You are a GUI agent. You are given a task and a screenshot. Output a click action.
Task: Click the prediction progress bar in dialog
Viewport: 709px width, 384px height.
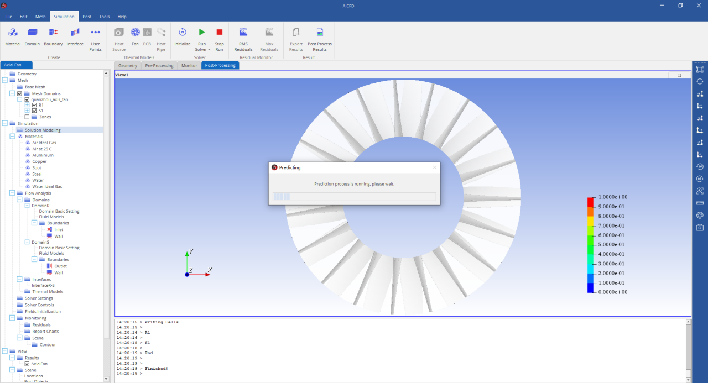(x=354, y=196)
